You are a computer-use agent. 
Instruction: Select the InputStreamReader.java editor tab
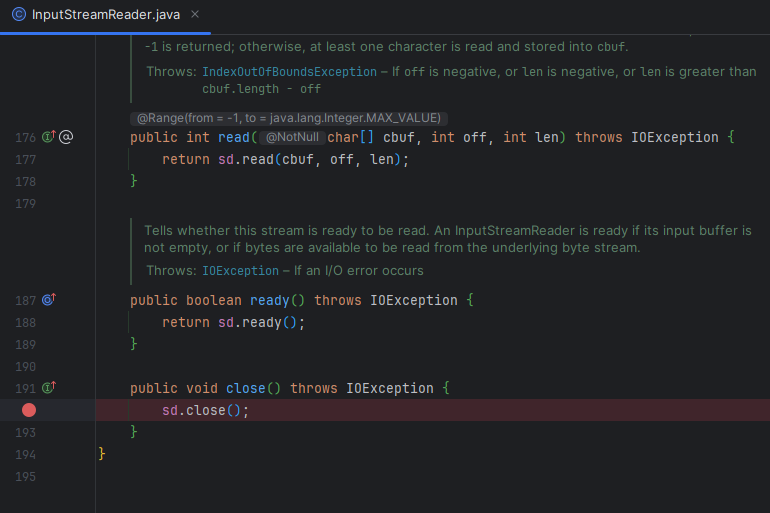coord(106,15)
